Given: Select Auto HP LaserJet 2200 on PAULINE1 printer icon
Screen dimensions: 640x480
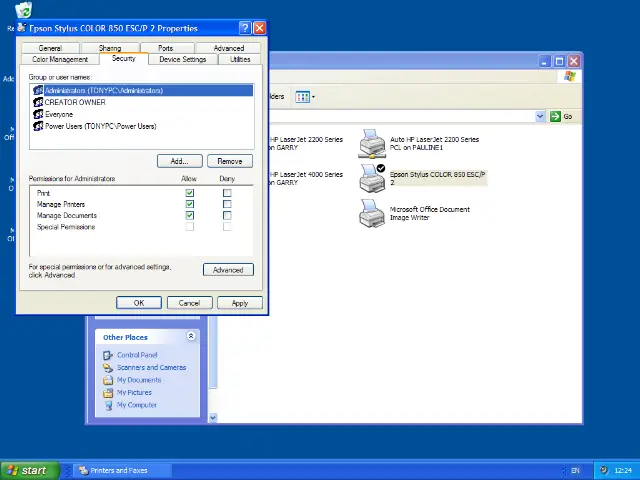Looking at the screenshot, I should [372, 144].
